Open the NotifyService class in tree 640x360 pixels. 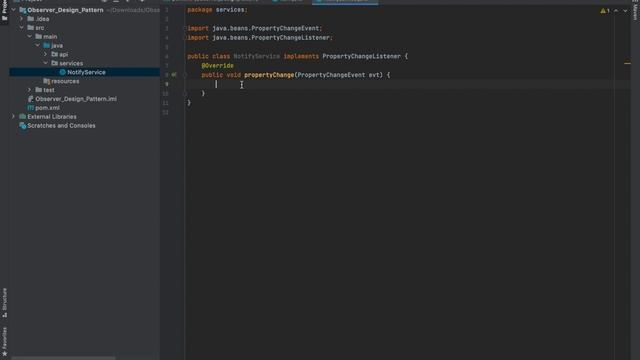tap(86, 72)
